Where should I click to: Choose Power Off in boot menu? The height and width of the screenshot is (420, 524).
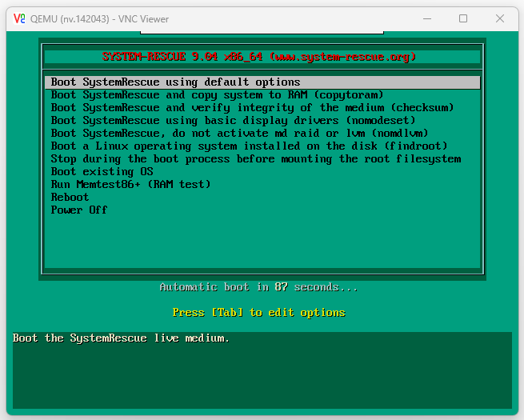click(x=79, y=210)
